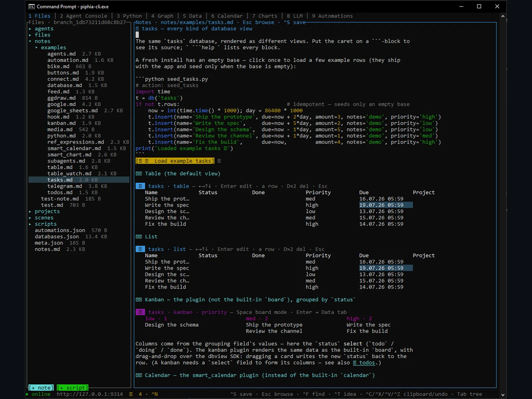Click 'Esc browse' in the Notes header
532x399 pixels.
[x=258, y=22]
